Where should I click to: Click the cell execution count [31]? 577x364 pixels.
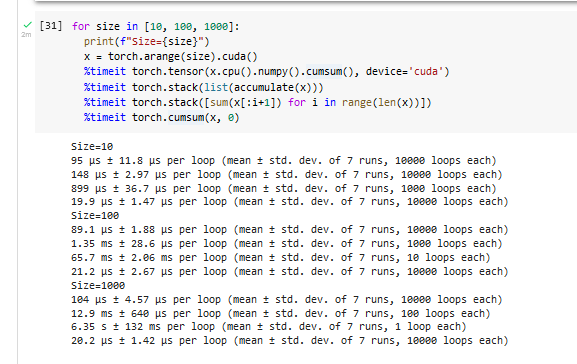[51, 26]
